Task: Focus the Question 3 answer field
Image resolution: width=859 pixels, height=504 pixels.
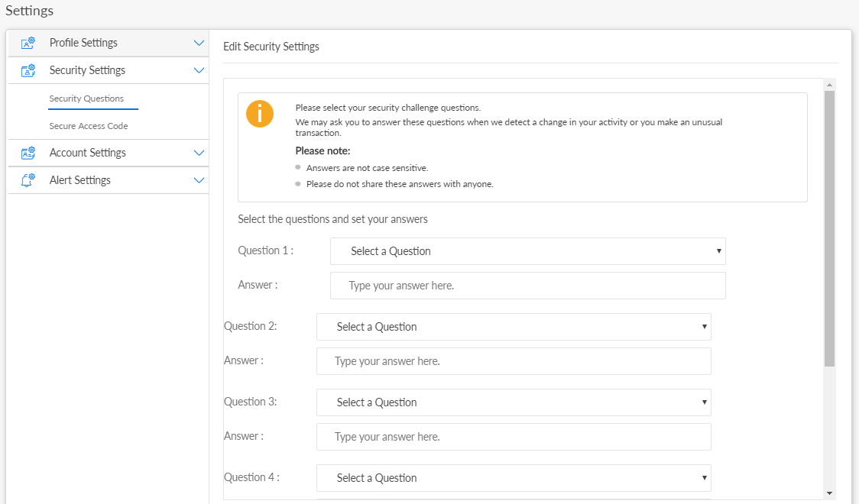Action: (x=514, y=437)
